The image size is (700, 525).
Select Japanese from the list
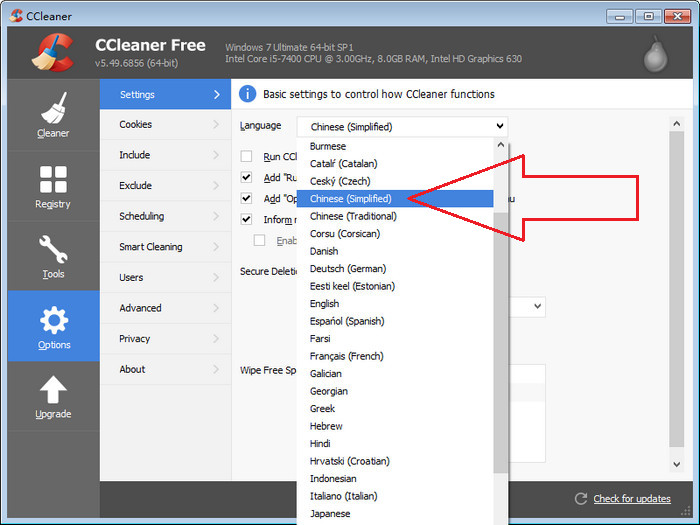click(x=395, y=514)
